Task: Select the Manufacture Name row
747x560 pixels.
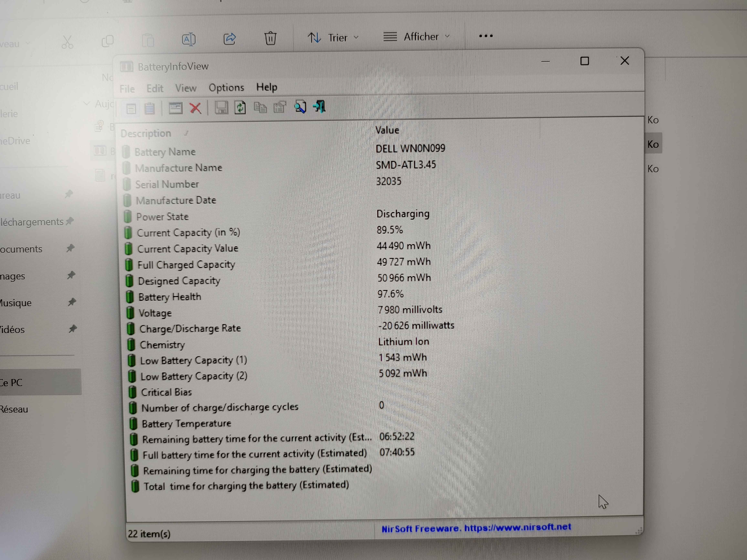Action: [279, 167]
